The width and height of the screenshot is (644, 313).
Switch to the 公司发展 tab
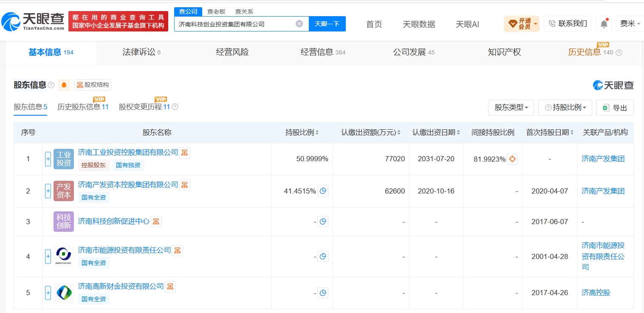coord(414,52)
